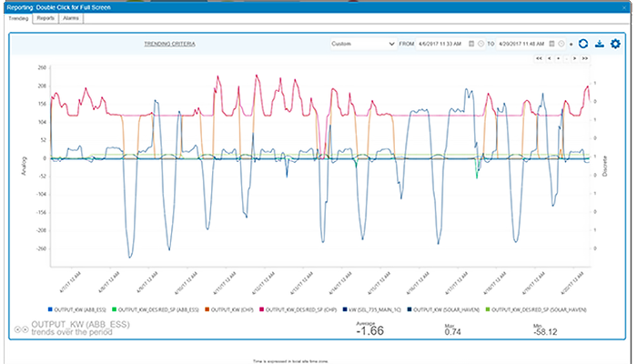Switch to the Trending tab
The width and height of the screenshot is (637, 364).
pos(18,18)
